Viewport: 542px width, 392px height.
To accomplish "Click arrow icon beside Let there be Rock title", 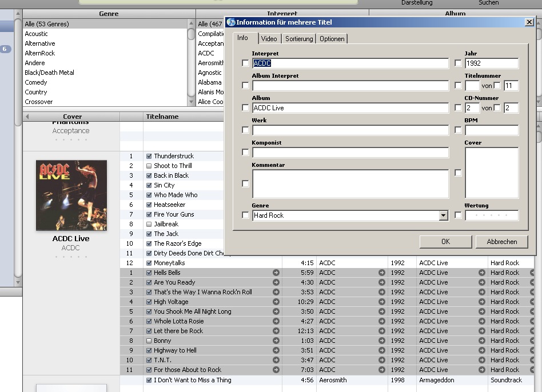I will point(276,331).
